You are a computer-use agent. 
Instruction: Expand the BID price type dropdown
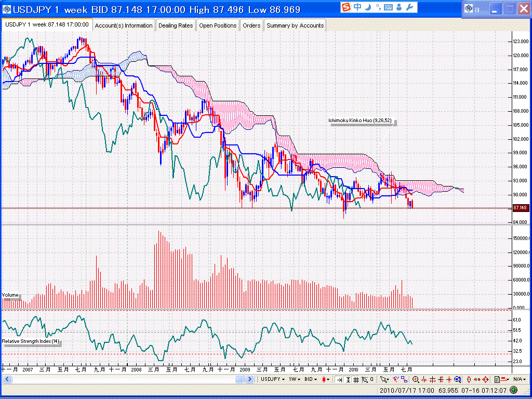click(311, 379)
